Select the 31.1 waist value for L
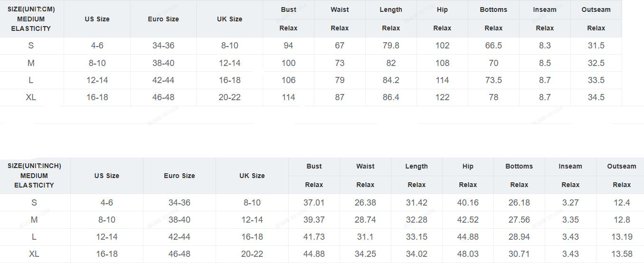This screenshot has height=263, width=644. pyautogui.click(x=365, y=237)
